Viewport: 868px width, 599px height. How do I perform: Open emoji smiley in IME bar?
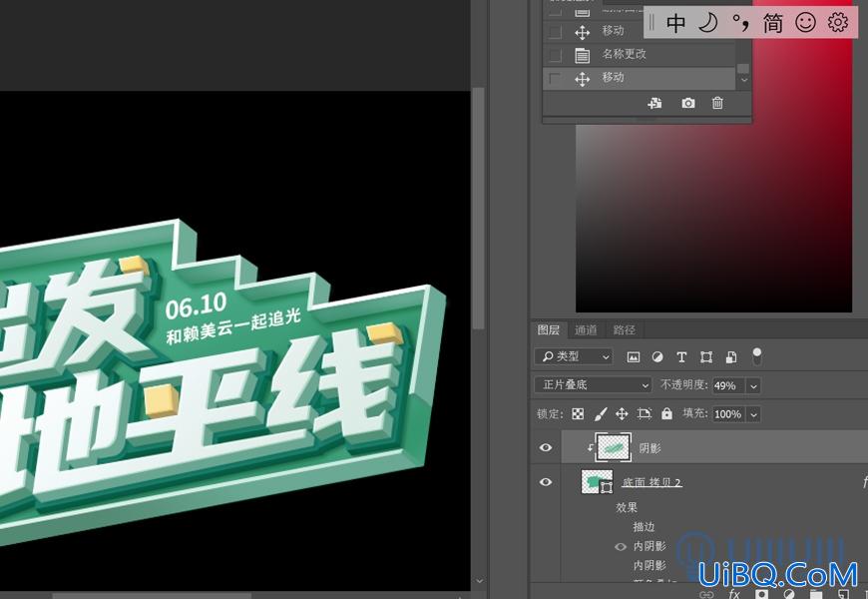point(805,23)
